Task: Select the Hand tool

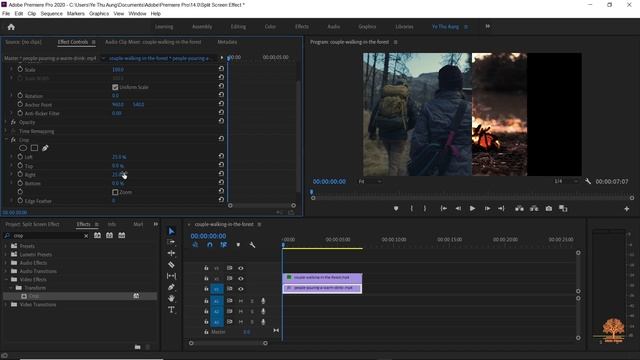Action: 171,298
